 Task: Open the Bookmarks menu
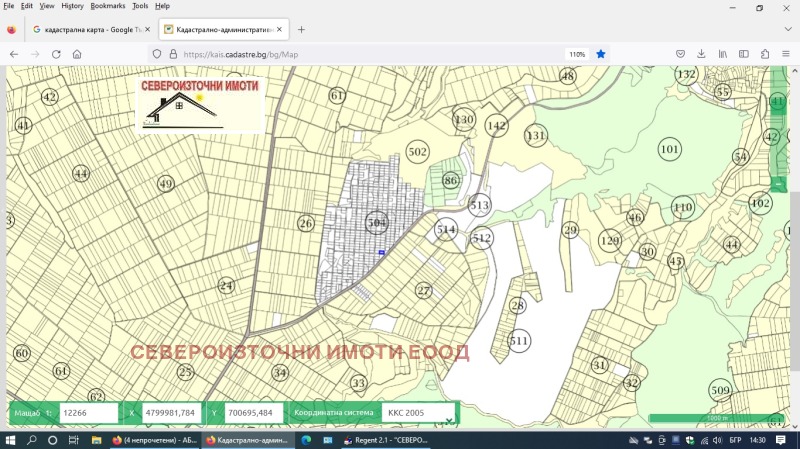pos(108,6)
